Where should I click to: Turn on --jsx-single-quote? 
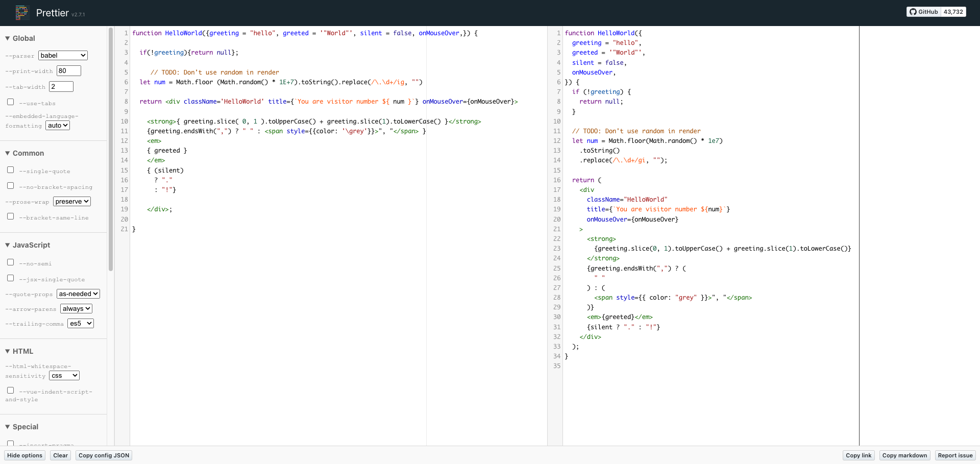[x=11, y=278]
